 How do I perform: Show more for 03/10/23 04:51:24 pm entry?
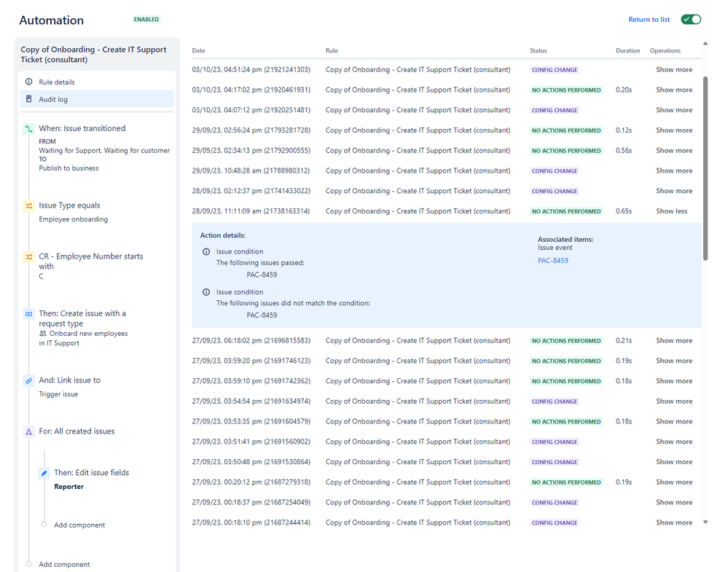(x=673, y=70)
